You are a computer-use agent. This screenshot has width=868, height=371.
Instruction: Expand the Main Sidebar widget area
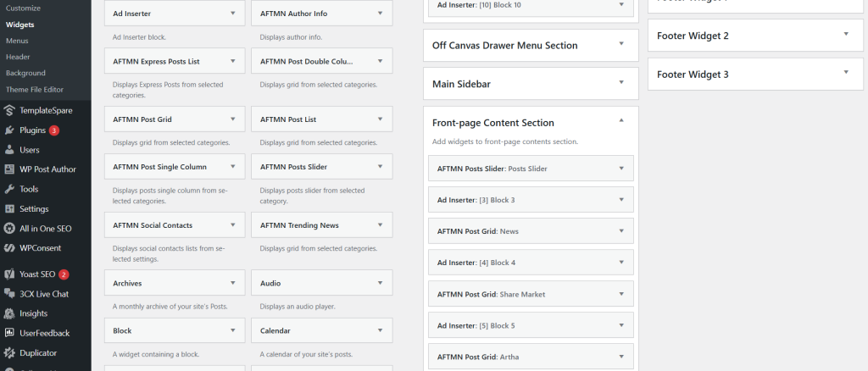pyautogui.click(x=621, y=83)
